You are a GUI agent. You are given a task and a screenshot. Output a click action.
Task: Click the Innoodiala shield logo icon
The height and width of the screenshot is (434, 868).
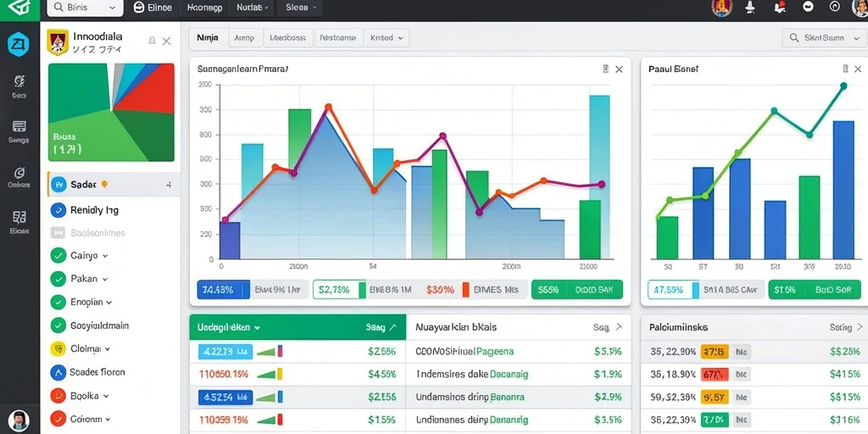point(58,42)
